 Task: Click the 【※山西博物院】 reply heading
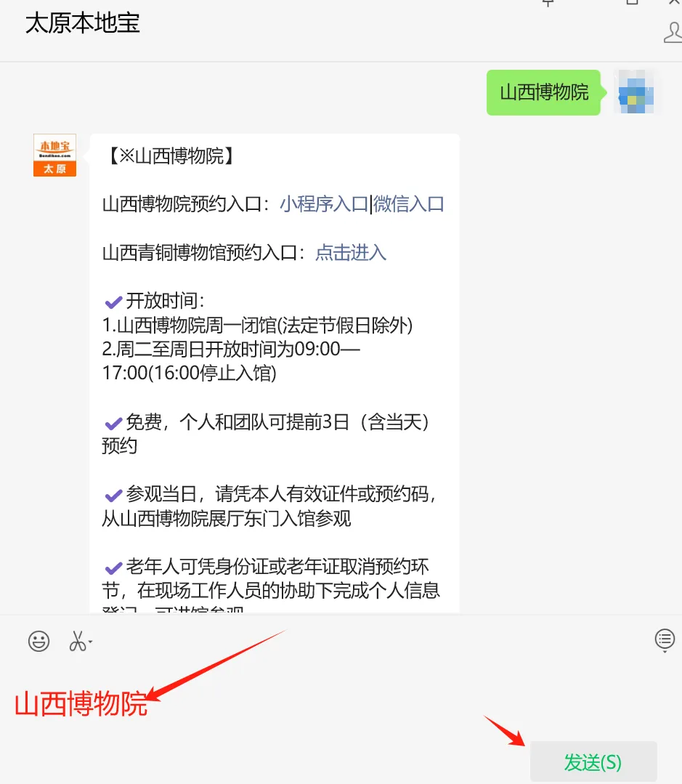click(x=171, y=156)
